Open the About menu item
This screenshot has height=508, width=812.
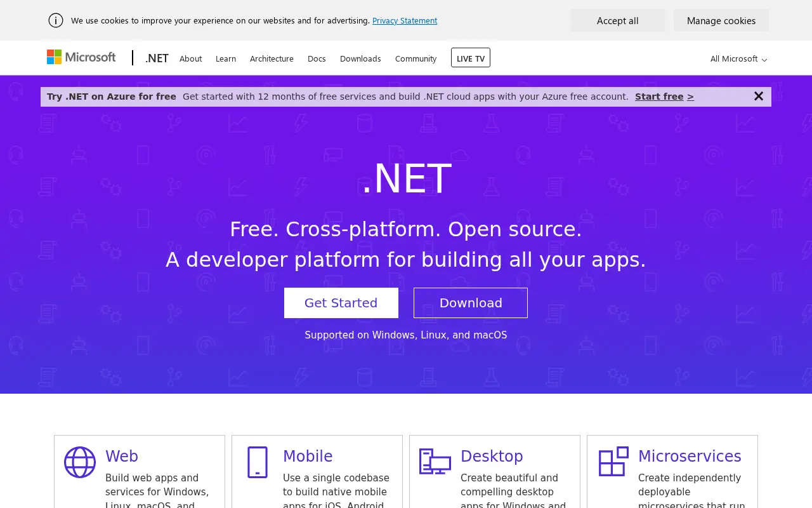(190, 58)
